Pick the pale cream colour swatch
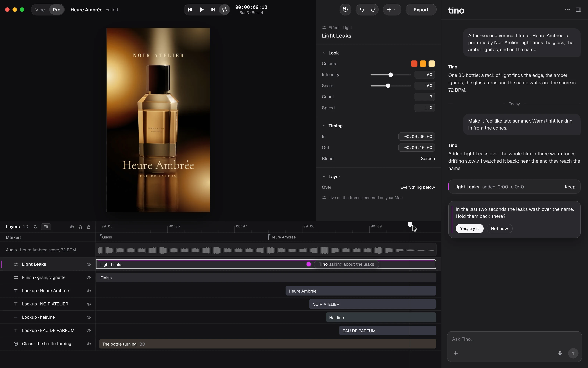The height and width of the screenshot is (368, 588). [x=432, y=64]
